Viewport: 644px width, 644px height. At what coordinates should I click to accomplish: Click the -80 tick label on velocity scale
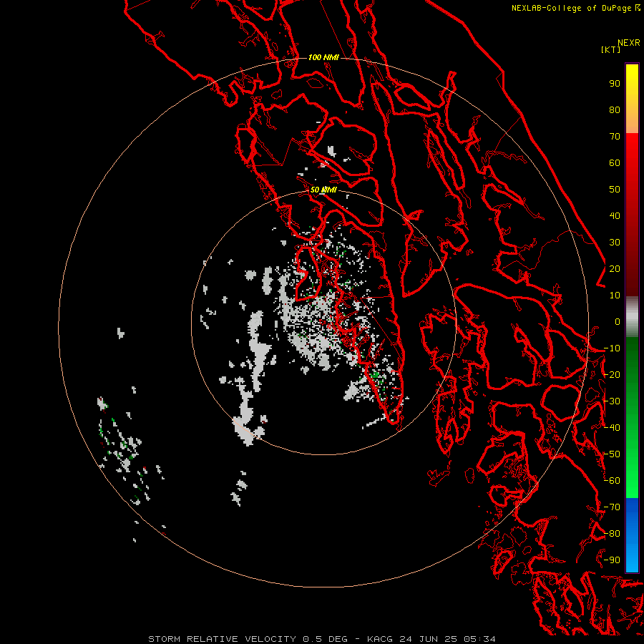coord(612,534)
